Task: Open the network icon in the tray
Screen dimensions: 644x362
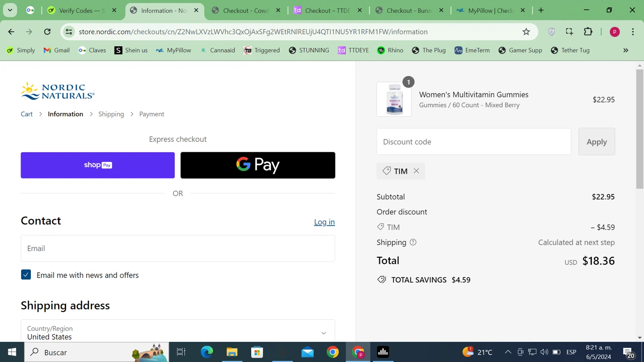Action: point(532,352)
